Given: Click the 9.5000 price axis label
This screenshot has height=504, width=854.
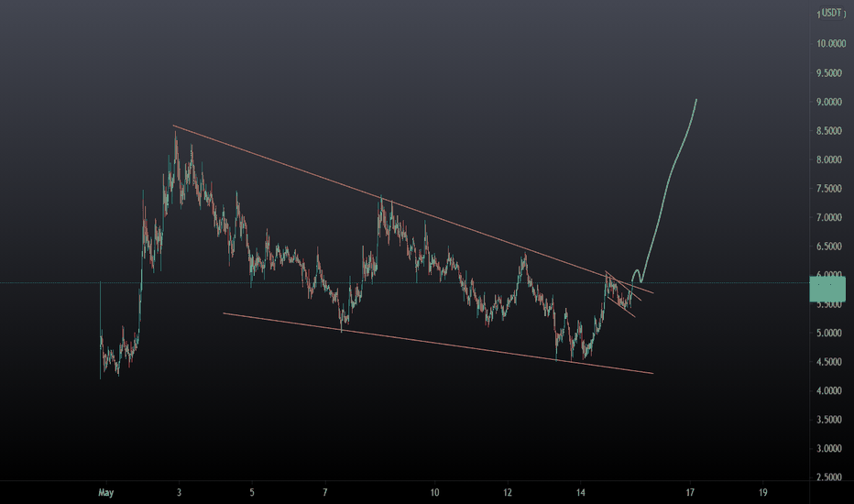Looking at the screenshot, I should (x=828, y=73).
